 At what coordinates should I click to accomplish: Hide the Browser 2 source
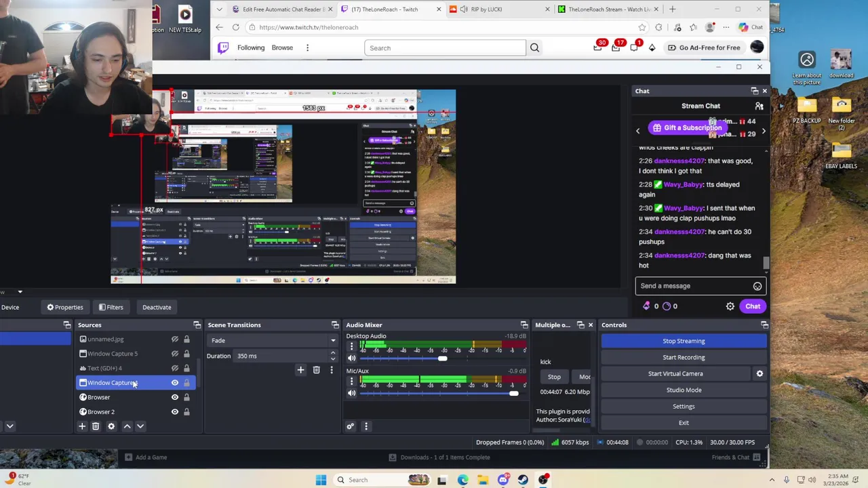click(x=175, y=411)
